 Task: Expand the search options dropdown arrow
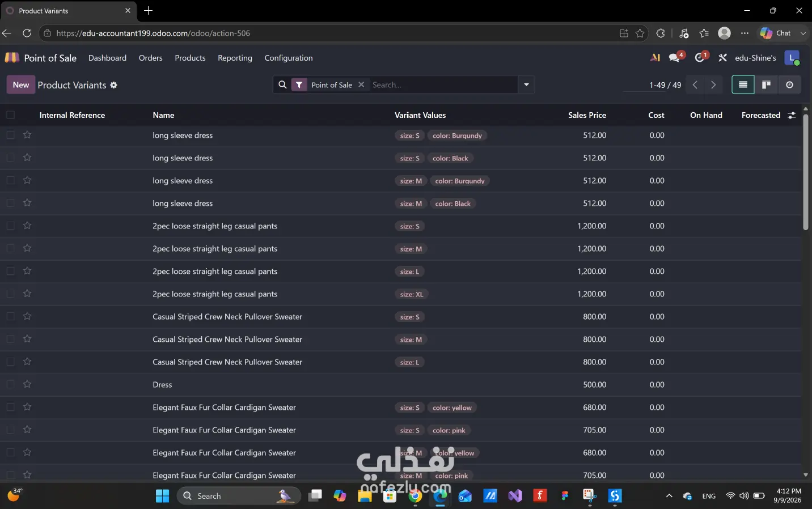point(526,85)
